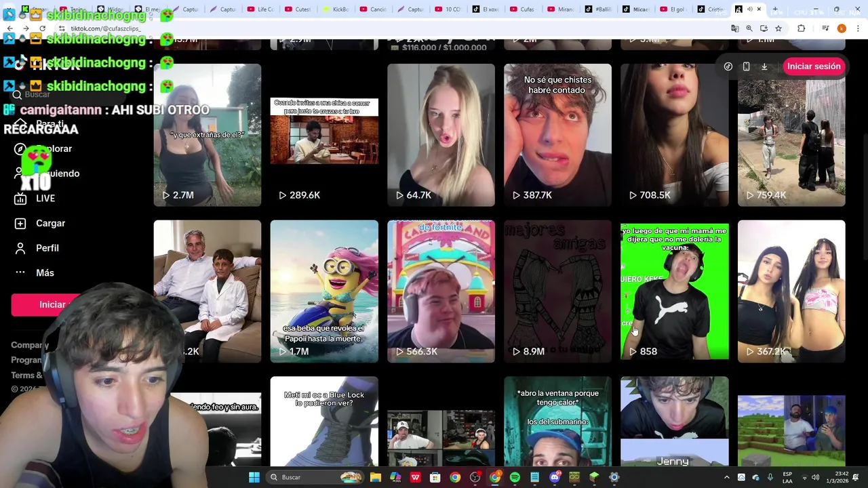Open a new browser tab
Screen dimensions: 868x488
(775, 9)
